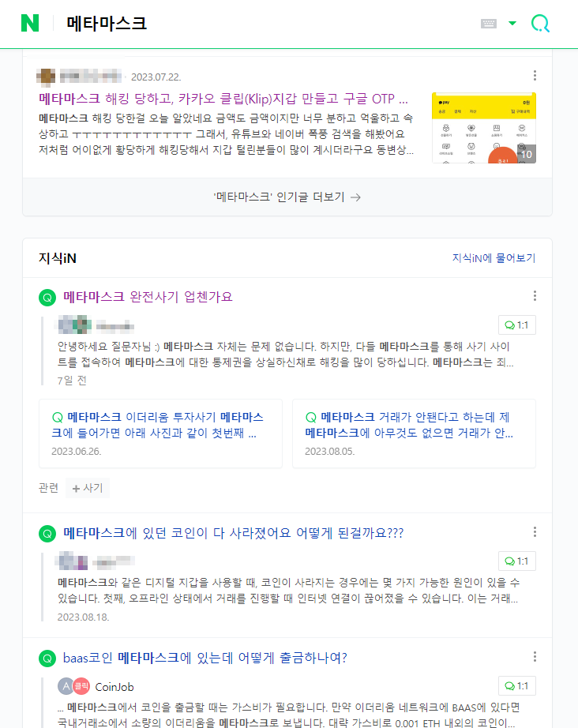The height and width of the screenshot is (728, 578).
Task: Open question 메타마스크 완전사기 업체가요
Action: pos(148,297)
